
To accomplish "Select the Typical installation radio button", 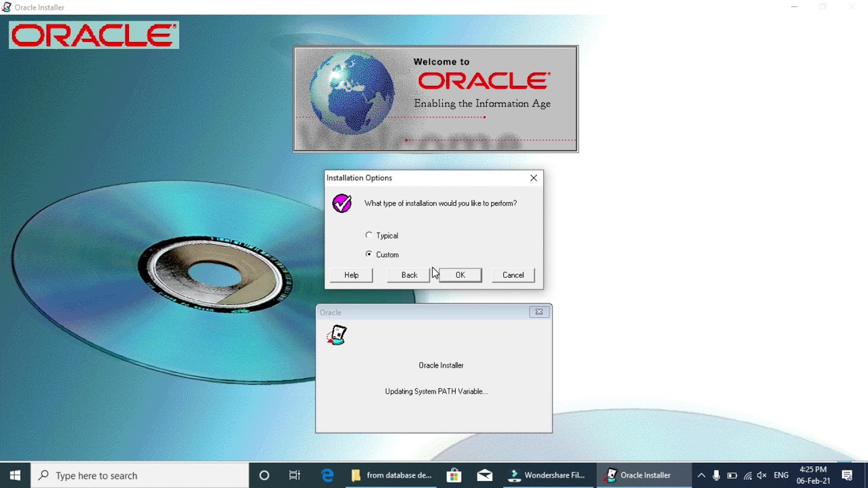I will pyautogui.click(x=369, y=235).
